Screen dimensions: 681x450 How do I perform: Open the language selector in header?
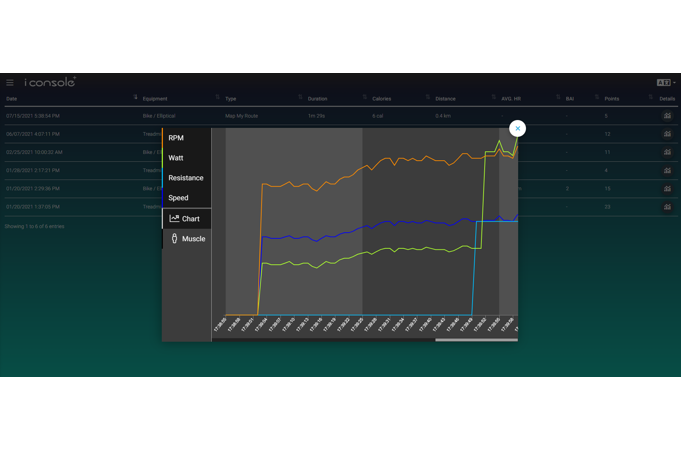tap(665, 83)
